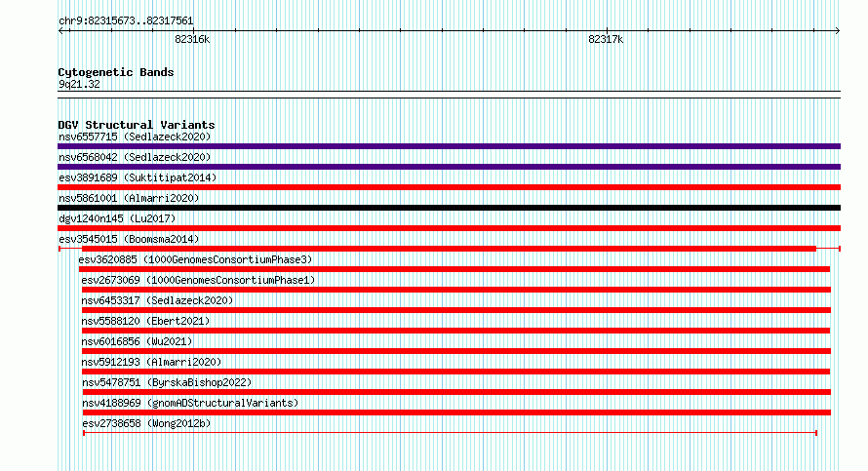Click the 82317k ruler tick label
Image resolution: width=868 pixels, height=471 pixels.
coord(606,39)
